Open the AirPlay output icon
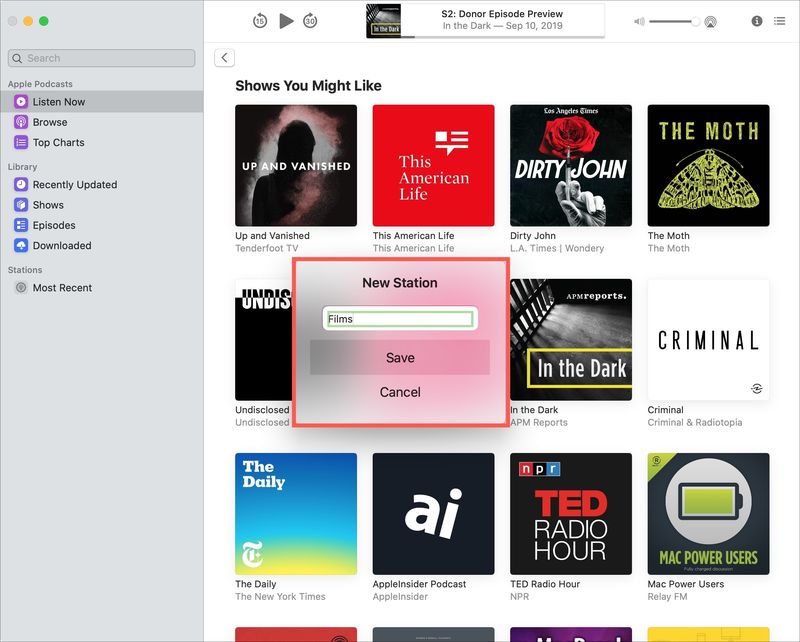This screenshot has width=800, height=642. [710, 21]
